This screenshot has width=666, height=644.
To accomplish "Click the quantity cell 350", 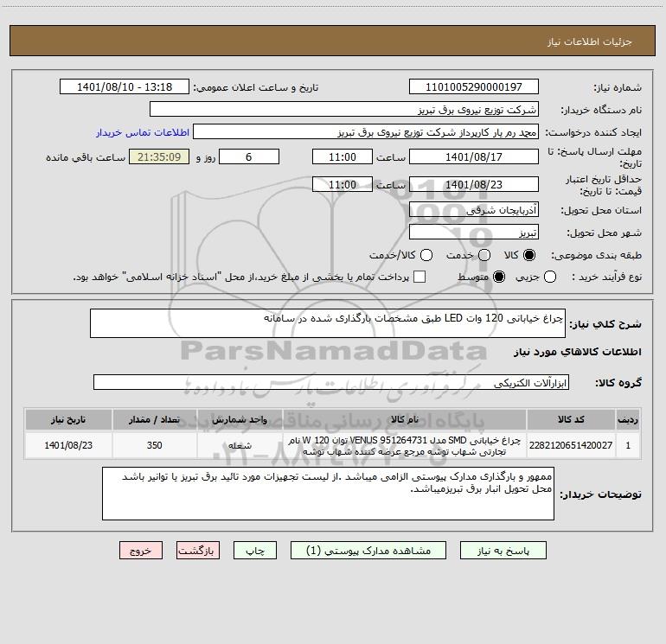I will pos(155,445).
